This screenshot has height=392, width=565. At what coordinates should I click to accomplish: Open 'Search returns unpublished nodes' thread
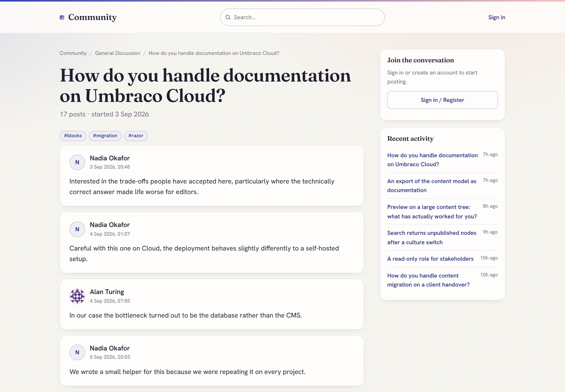point(431,237)
